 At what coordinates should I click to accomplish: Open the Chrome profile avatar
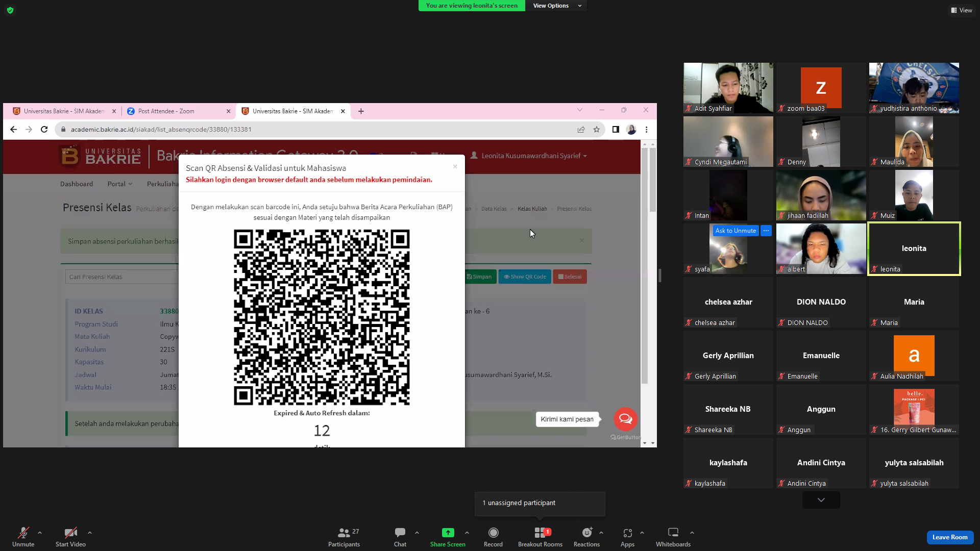click(x=632, y=130)
